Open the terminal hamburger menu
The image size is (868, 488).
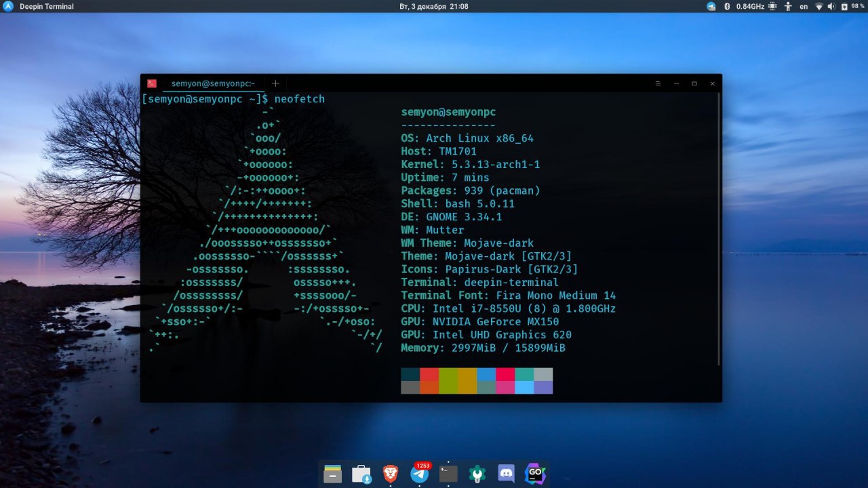coord(658,83)
